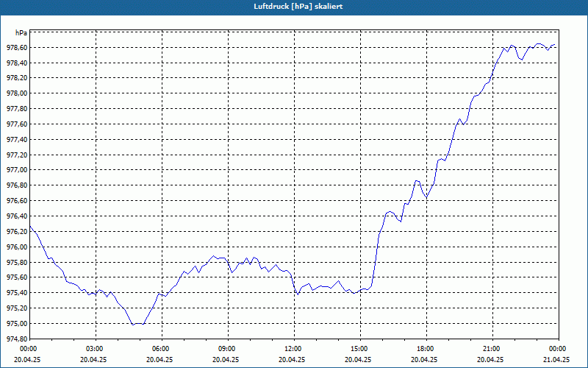Click the 03:00 time axis label

(x=96, y=349)
